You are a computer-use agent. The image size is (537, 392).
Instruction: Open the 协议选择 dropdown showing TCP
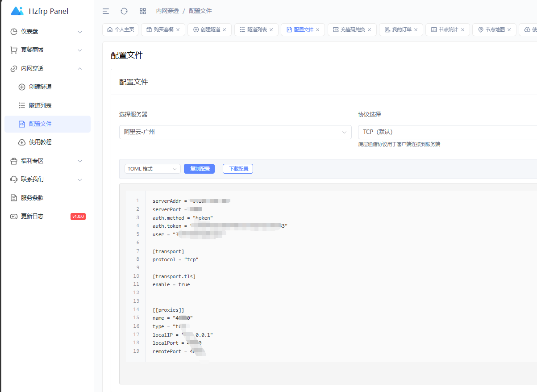[447, 132]
